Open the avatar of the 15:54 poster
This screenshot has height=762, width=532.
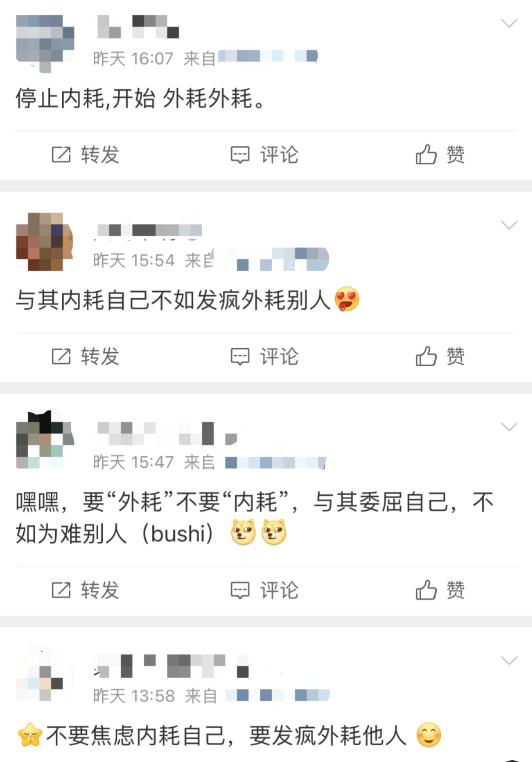tap(45, 241)
